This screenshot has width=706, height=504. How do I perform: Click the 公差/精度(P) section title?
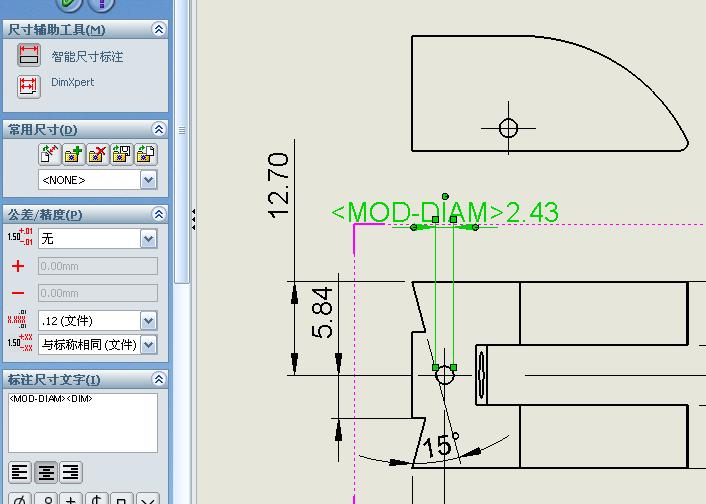(x=45, y=215)
